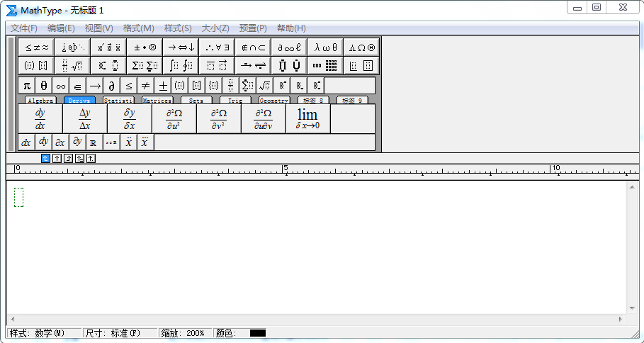This screenshot has height=343, width=644.
Task: Insert summation template from small bar
Action: click(247, 86)
